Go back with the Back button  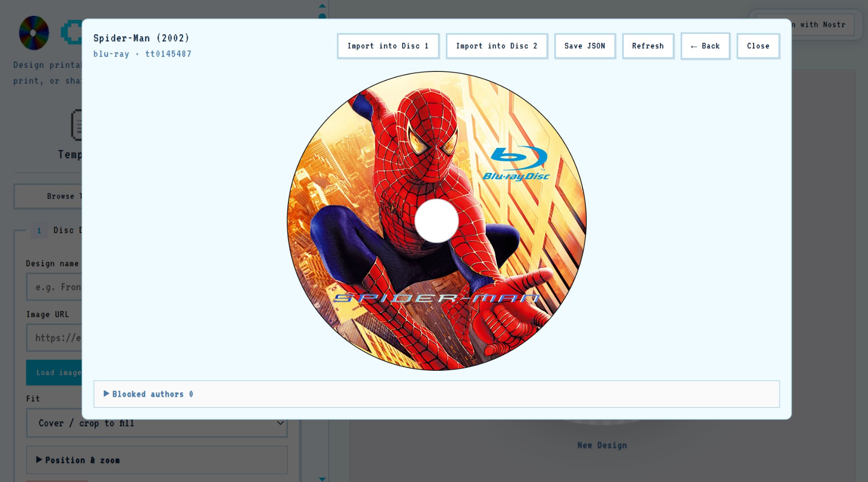point(705,46)
